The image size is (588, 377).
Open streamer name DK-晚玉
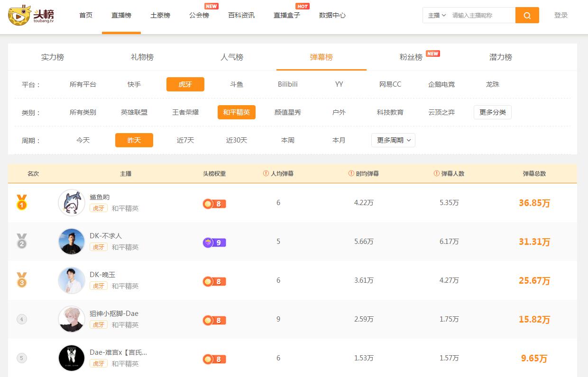click(102, 275)
